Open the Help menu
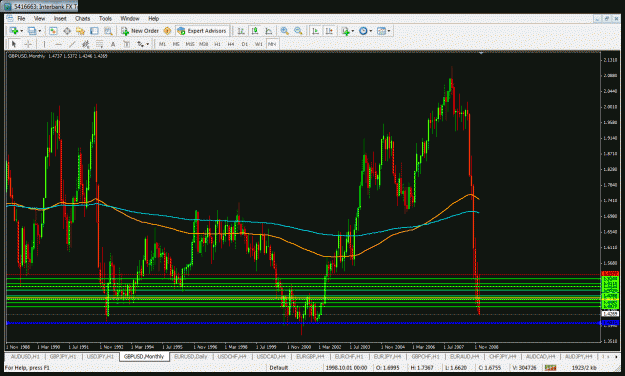Screen dimensions: 625x376 pos(153,18)
